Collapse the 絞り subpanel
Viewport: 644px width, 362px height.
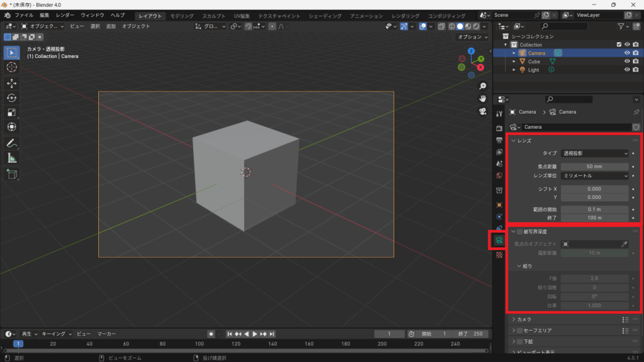click(519, 266)
